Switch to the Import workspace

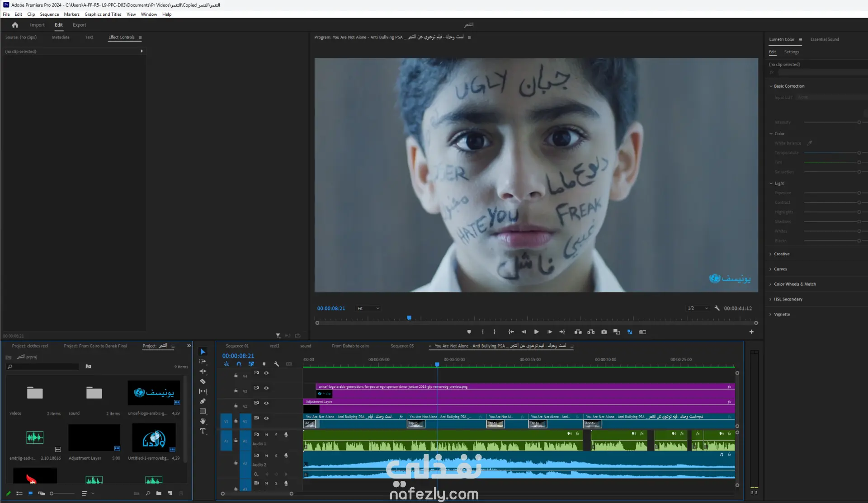point(37,25)
